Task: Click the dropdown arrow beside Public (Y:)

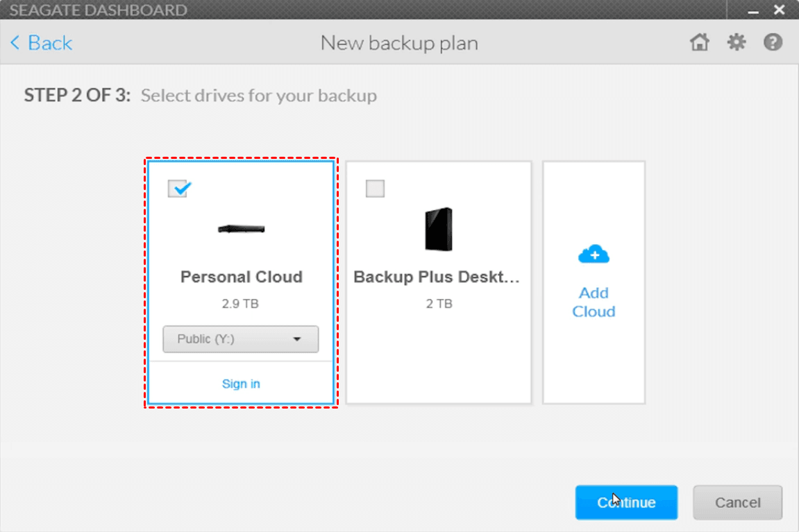Action: point(297,339)
